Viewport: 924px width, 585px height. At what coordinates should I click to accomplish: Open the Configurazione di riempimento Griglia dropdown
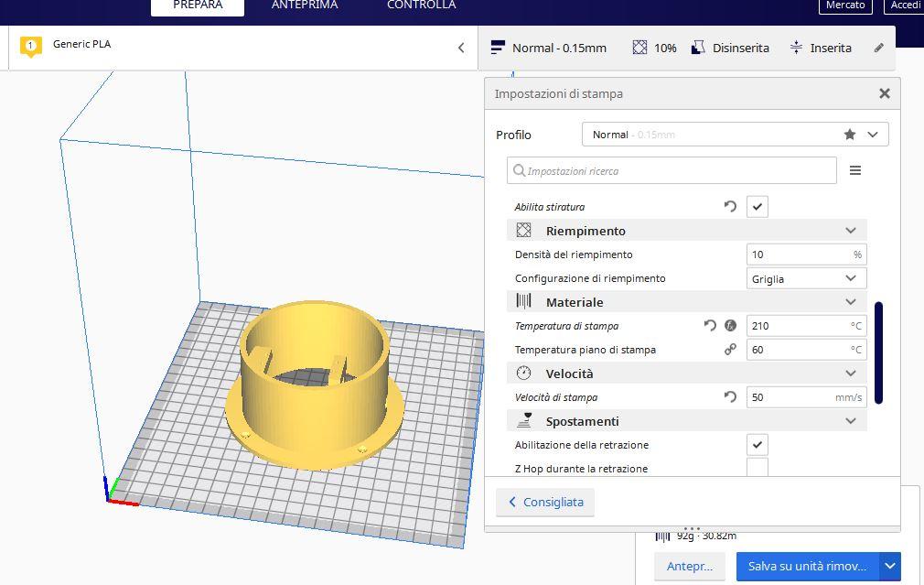pos(805,278)
